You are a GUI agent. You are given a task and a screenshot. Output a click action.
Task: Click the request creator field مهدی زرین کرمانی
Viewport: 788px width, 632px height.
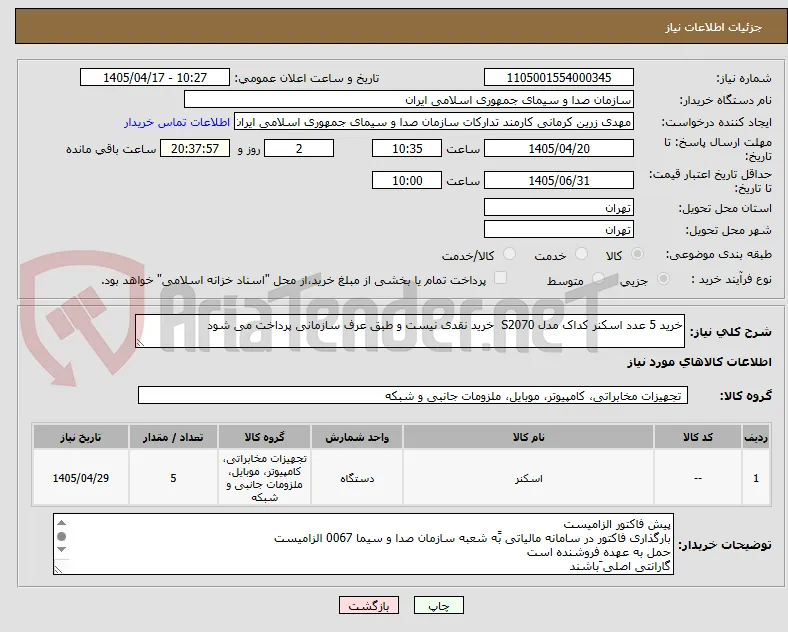point(434,122)
